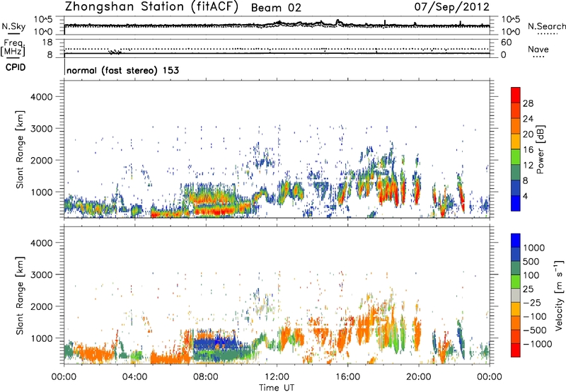Click the "16" value on power colorbar
The image size is (566, 392).
click(x=528, y=150)
